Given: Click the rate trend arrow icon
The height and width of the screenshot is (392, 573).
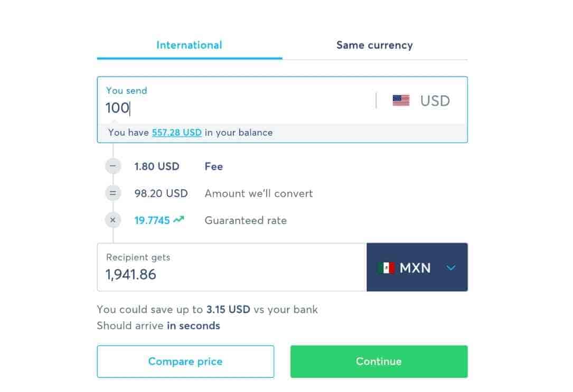Looking at the screenshot, I should 179,219.
